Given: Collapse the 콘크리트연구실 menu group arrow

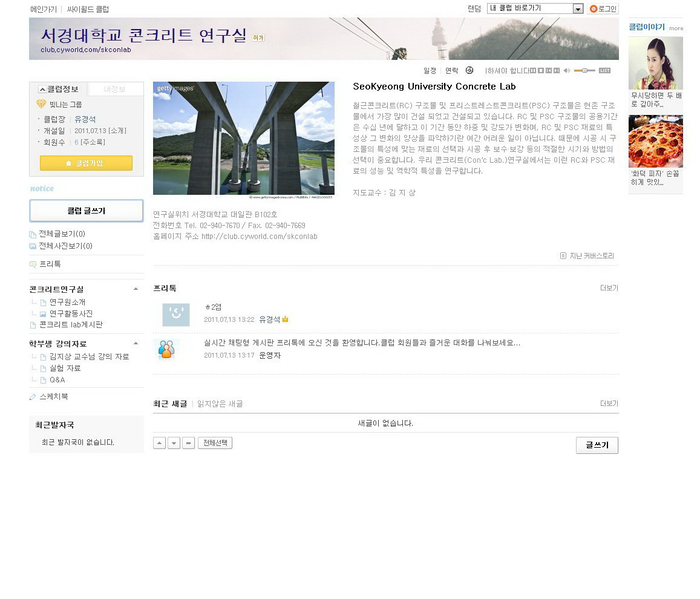Looking at the screenshot, I should 136,289.
